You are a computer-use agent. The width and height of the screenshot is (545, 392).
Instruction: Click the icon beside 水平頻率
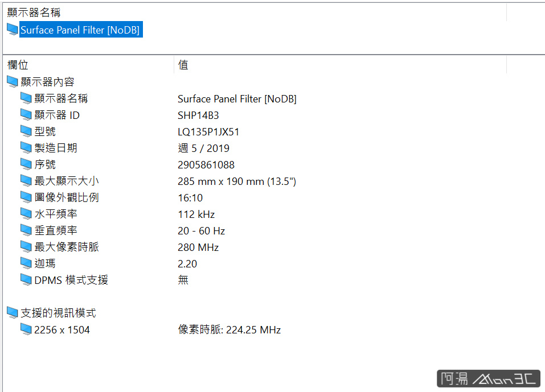26,213
